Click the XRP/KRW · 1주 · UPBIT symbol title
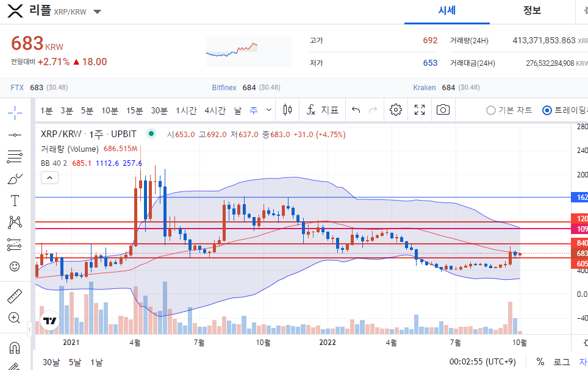588x370 pixels. click(88, 134)
